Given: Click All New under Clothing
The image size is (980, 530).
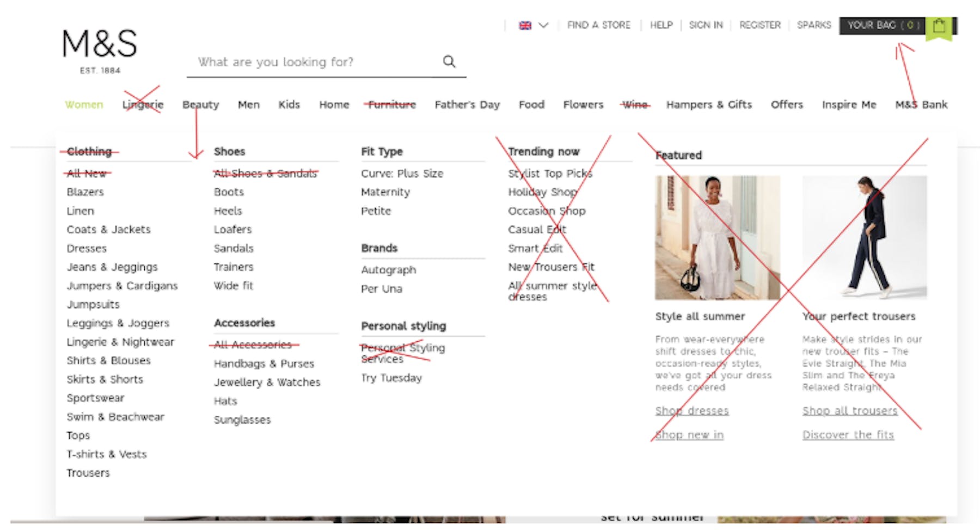Looking at the screenshot, I should pyautogui.click(x=87, y=174).
